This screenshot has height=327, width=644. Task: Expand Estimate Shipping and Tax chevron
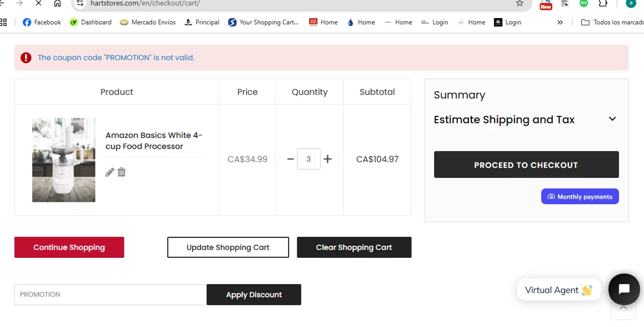coord(612,119)
